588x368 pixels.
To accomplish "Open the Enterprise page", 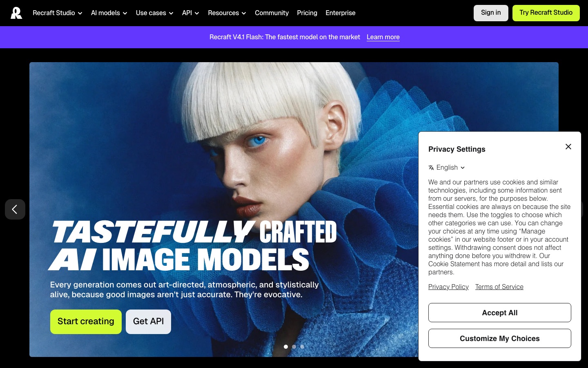I will [x=341, y=13].
